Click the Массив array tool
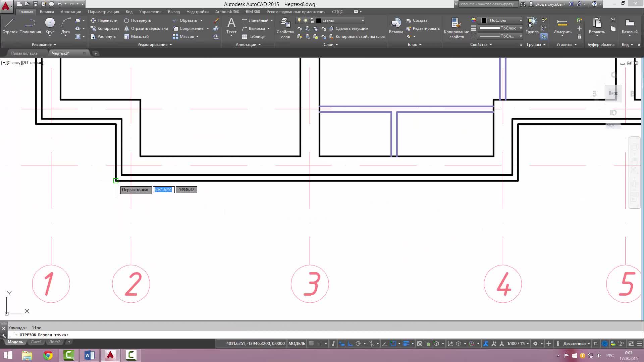This screenshot has height=362, width=644. point(183,37)
